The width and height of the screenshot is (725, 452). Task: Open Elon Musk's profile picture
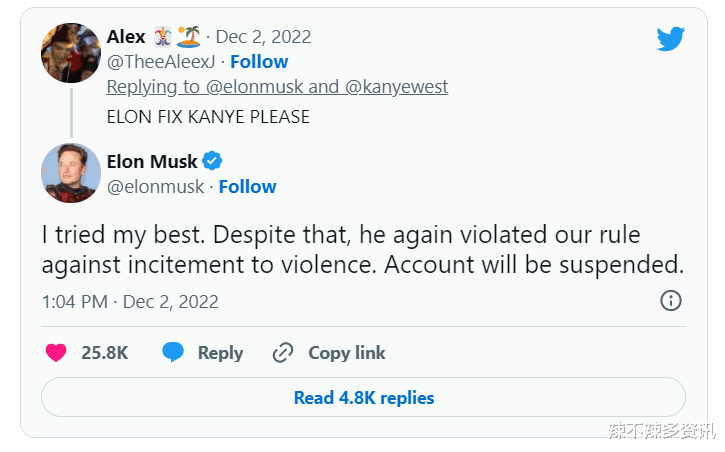(x=71, y=173)
